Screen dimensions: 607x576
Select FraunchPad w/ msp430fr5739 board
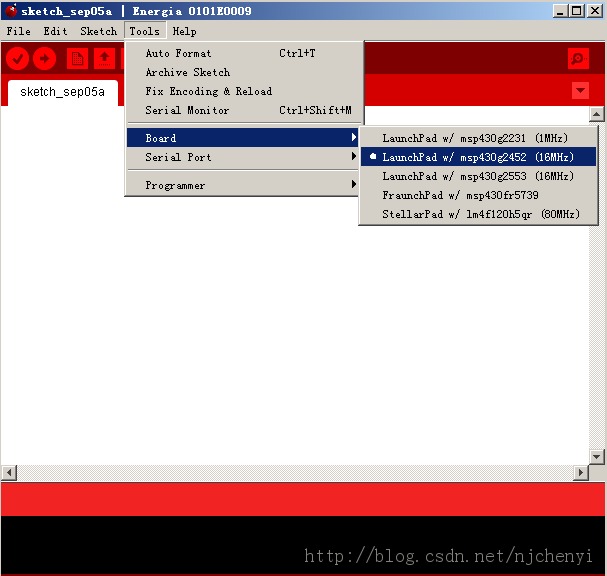pyautogui.click(x=478, y=195)
